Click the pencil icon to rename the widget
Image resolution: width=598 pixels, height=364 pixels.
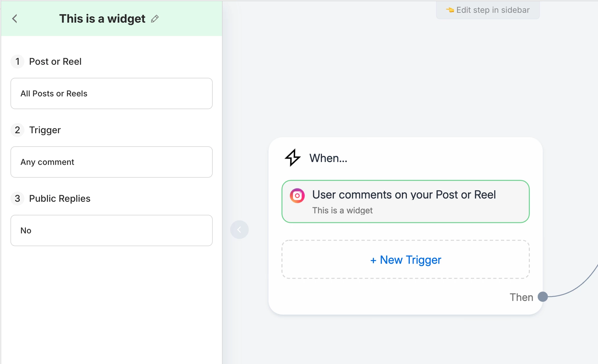155,19
